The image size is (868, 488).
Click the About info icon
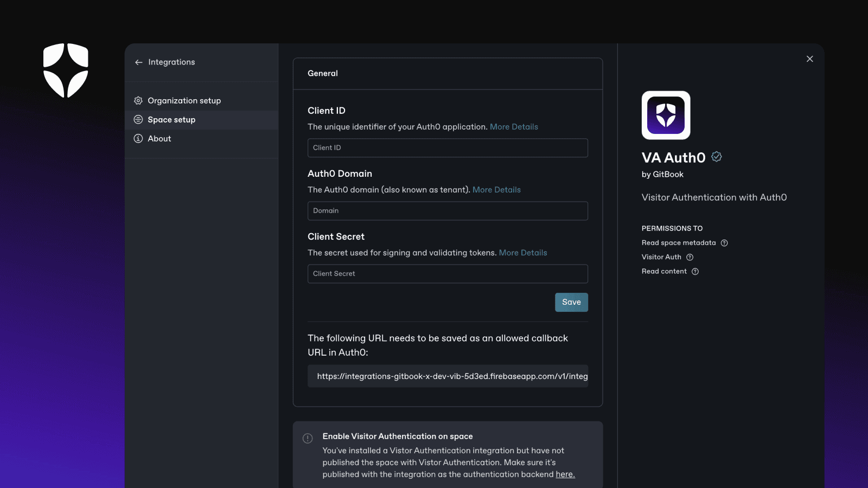pyautogui.click(x=138, y=139)
